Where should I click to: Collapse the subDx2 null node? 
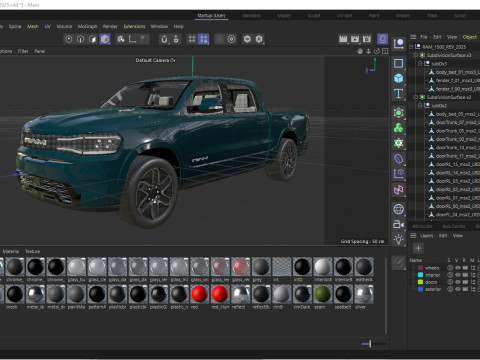point(420,105)
